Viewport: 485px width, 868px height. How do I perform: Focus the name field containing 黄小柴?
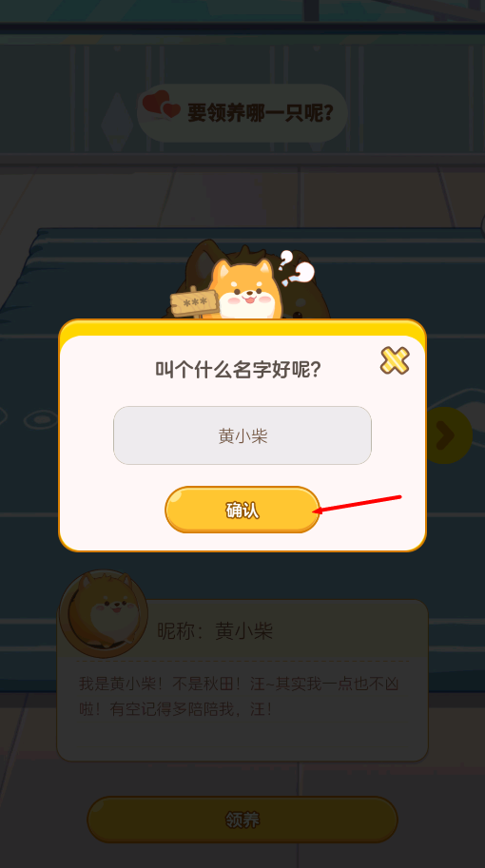pos(242,435)
